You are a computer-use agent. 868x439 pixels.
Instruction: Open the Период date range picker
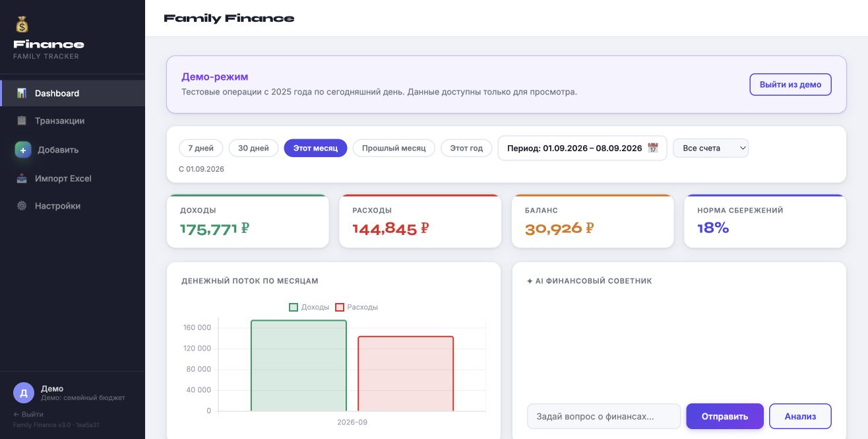coord(582,148)
